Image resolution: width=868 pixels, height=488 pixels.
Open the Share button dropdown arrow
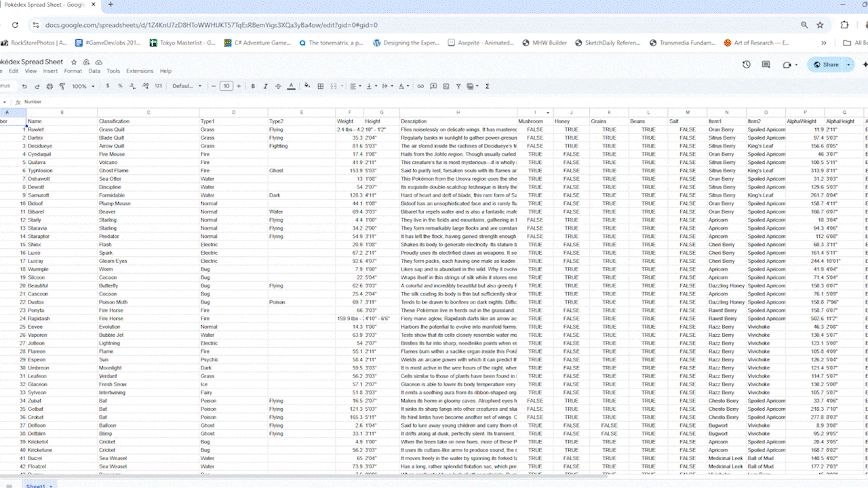(x=849, y=64)
